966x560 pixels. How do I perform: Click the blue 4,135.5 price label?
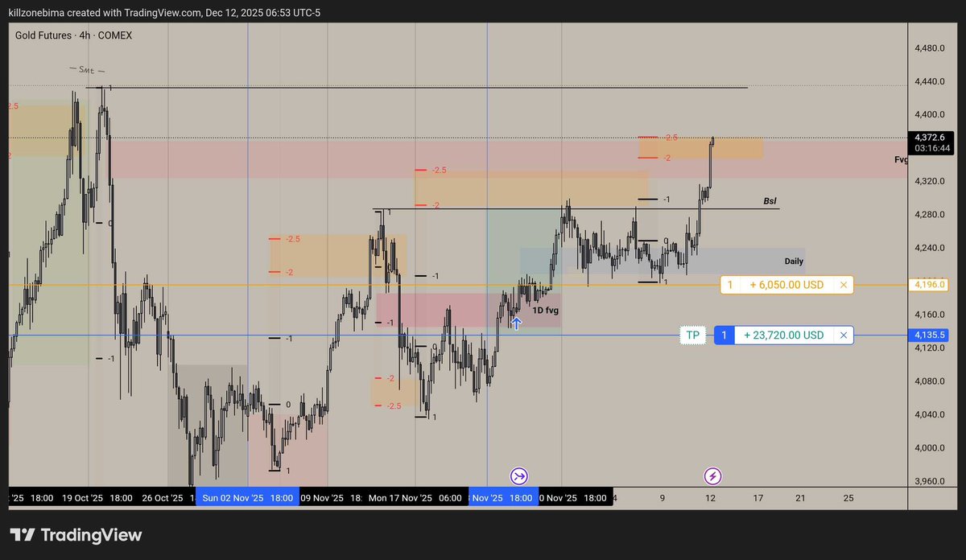pos(930,336)
